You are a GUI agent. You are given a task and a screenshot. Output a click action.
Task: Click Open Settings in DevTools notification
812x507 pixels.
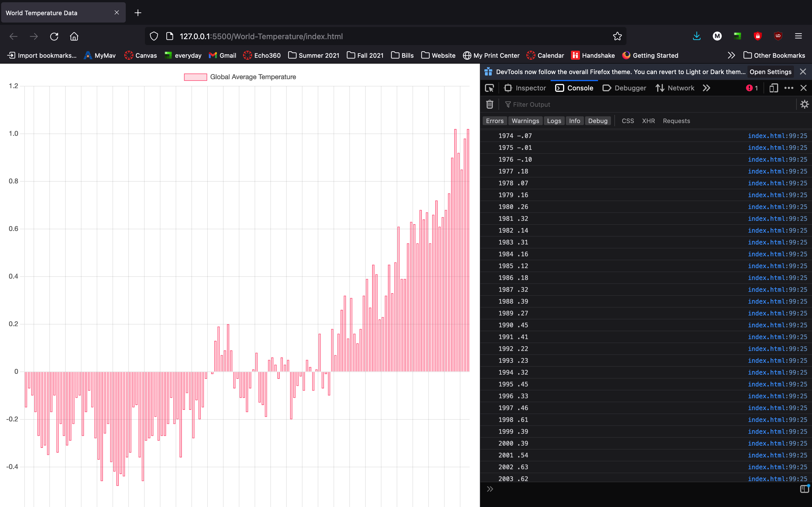coord(770,72)
